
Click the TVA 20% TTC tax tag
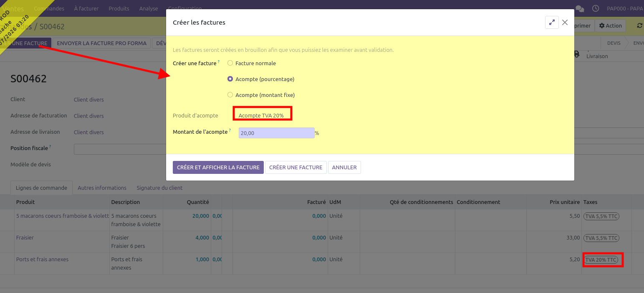pyautogui.click(x=601, y=260)
